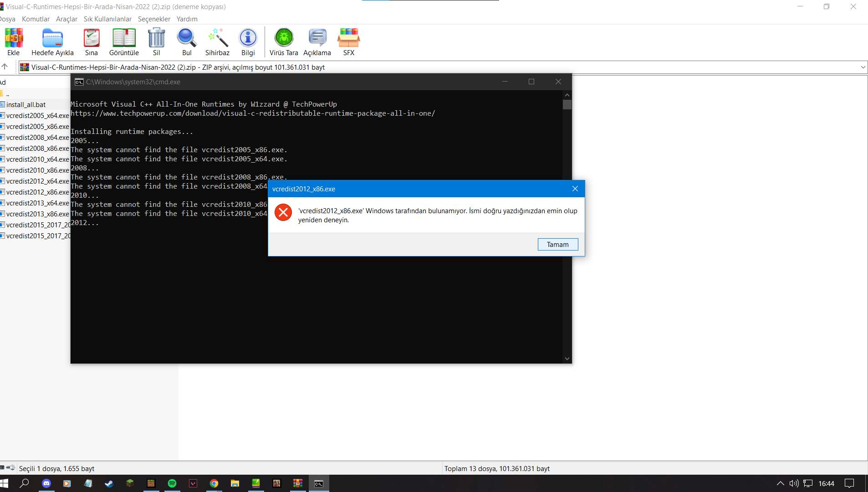Open taskbar search
This screenshot has height=492, width=868.
[x=25, y=483]
